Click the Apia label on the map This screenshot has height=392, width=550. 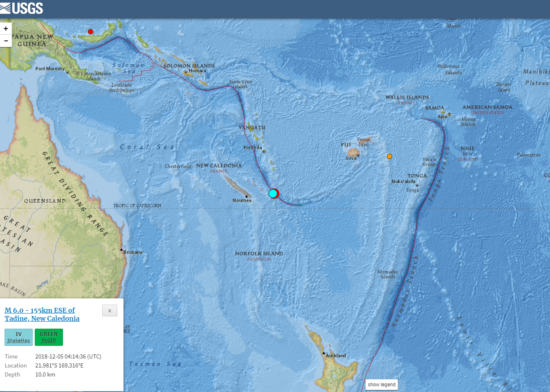(x=442, y=116)
